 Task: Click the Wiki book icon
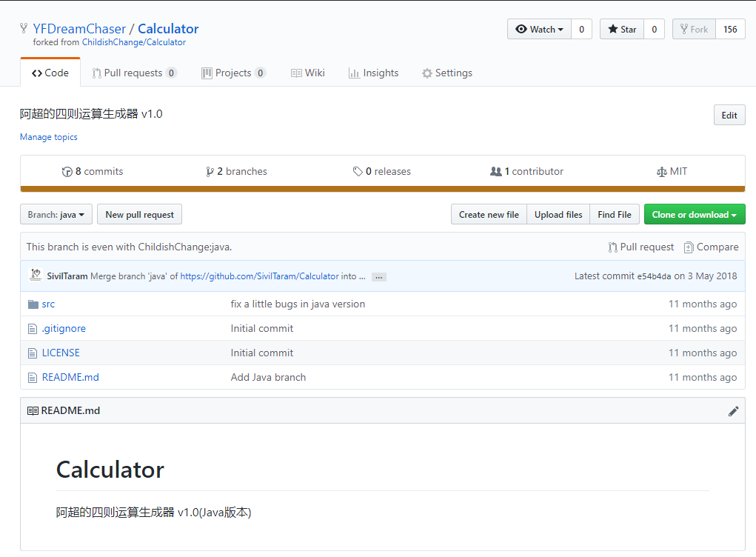pos(296,73)
